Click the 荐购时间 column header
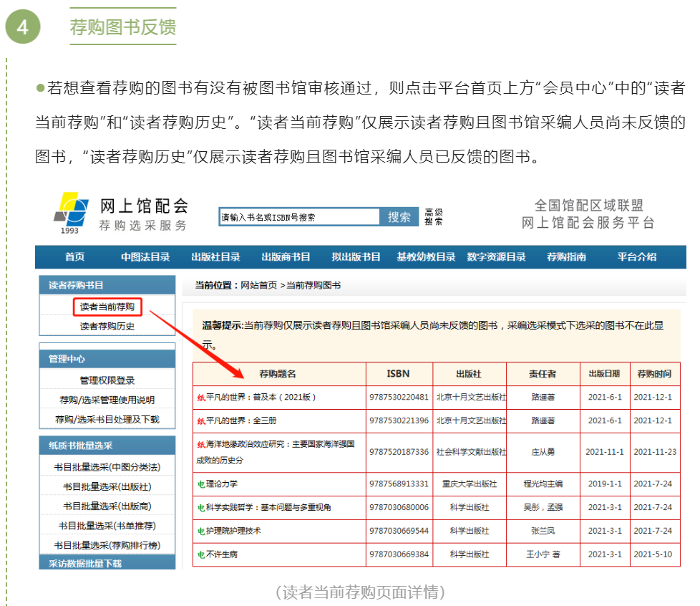This screenshot has width=700, height=606. click(x=654, y=374)
